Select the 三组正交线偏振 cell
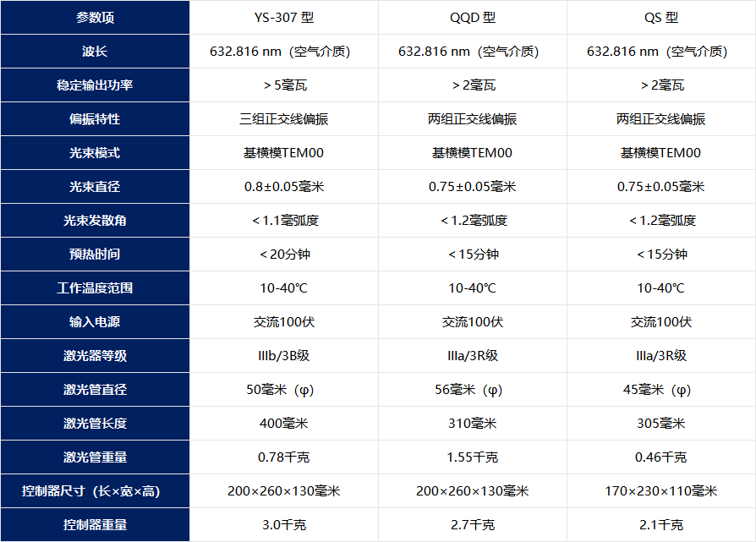756x542 pixels. pos(283,119)
